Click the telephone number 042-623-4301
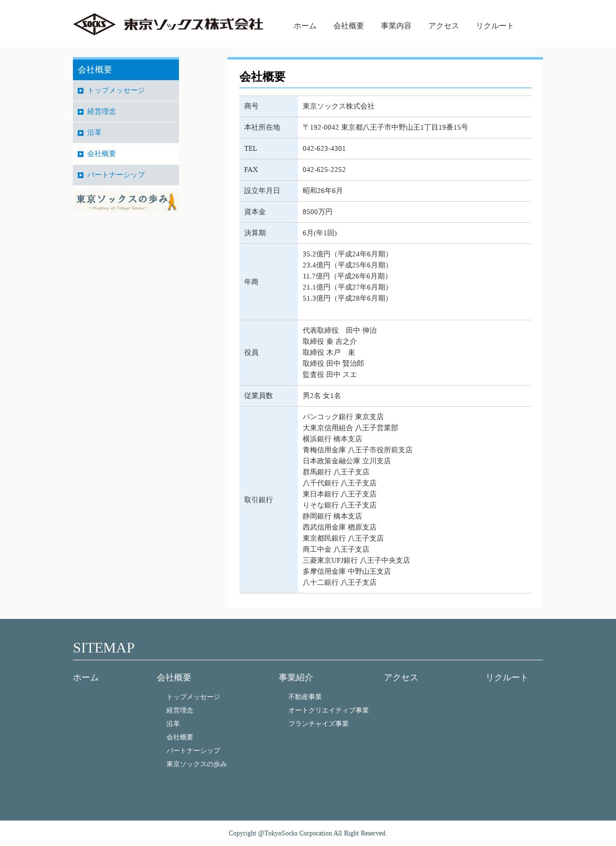The width and height of the screenshot is (616, 846). [324, 148]
